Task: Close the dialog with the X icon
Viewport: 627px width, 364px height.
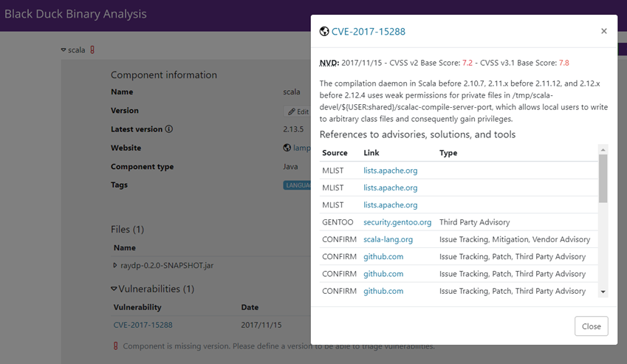Action: (x=604, y=31)
